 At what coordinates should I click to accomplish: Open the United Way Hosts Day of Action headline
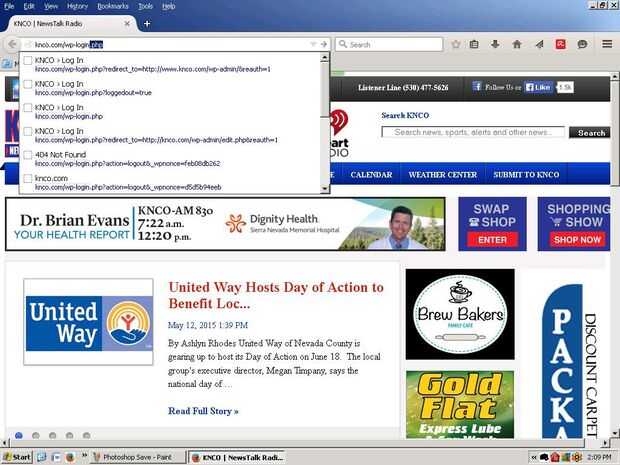276,295
